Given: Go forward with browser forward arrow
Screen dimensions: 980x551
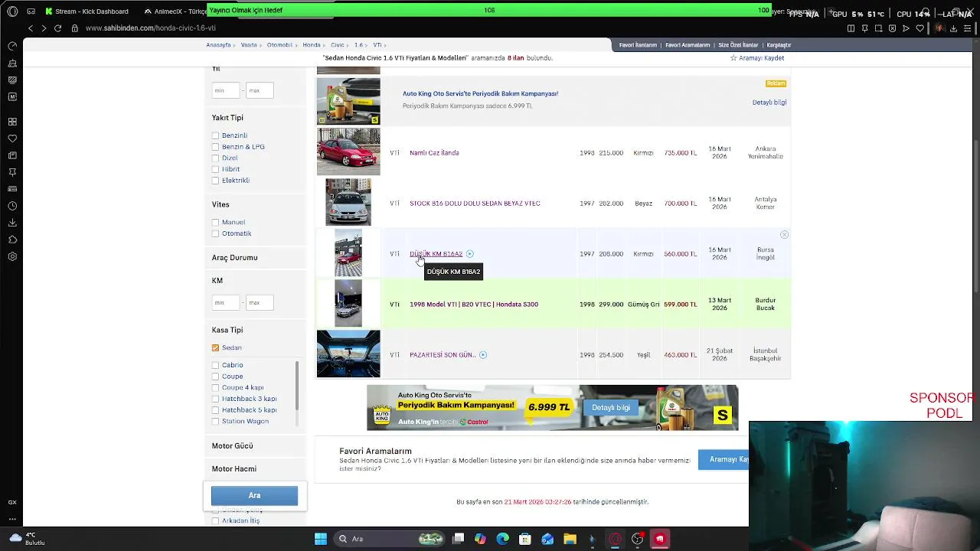Looking at the screenshot, I should coord(44,28).
